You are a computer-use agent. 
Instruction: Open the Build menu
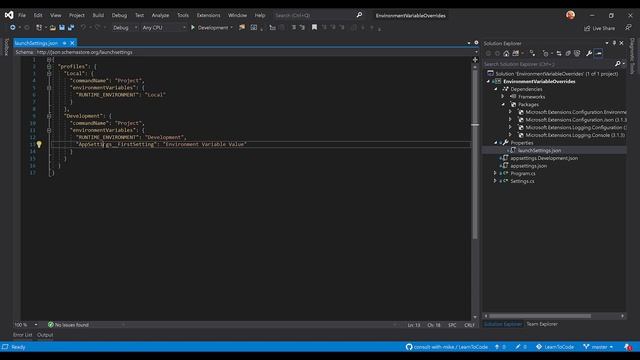(x=98, y=16)
